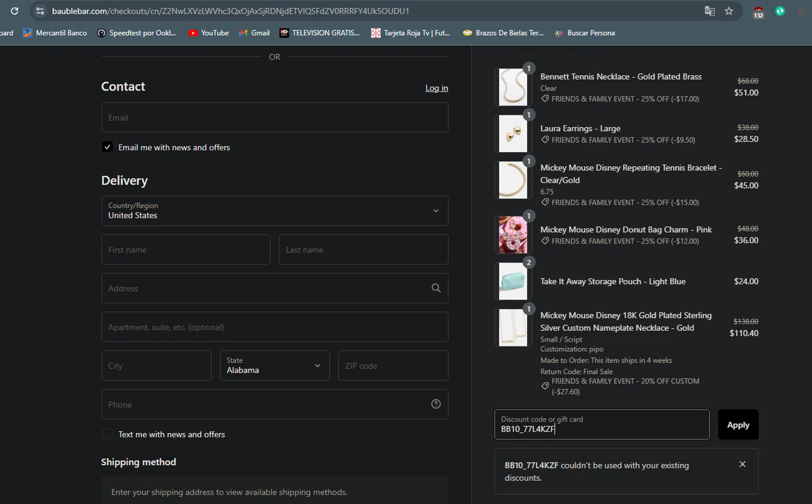Viewport: 812px width, 504px height.
Task: Open the Country/Region dropdown
Action: coord(274,211)
